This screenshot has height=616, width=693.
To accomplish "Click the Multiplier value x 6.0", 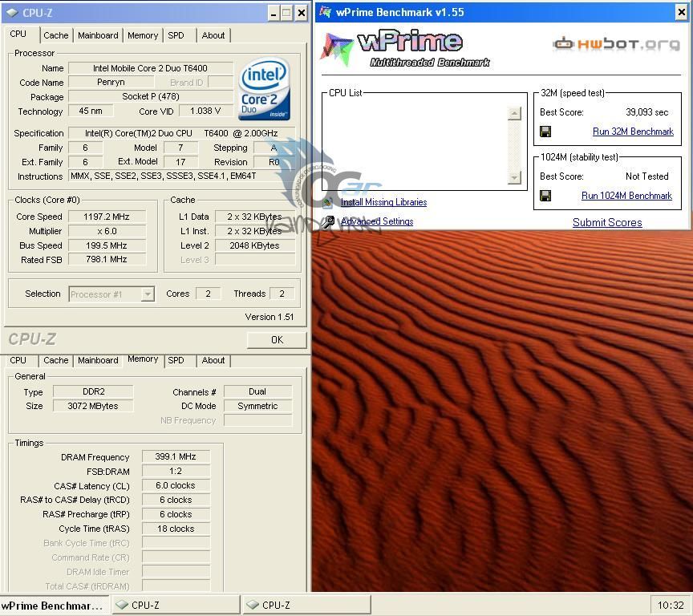I will tap(107, 231).
